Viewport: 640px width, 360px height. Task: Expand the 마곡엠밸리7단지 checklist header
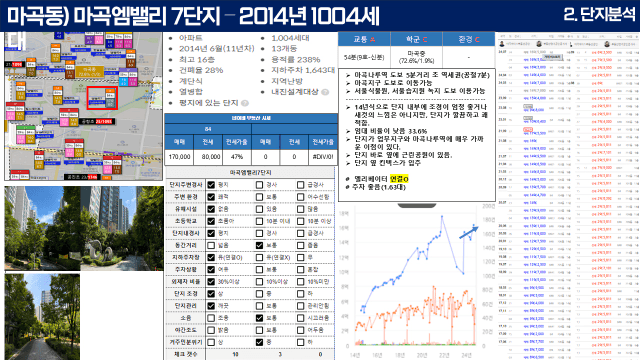point(250,173)
